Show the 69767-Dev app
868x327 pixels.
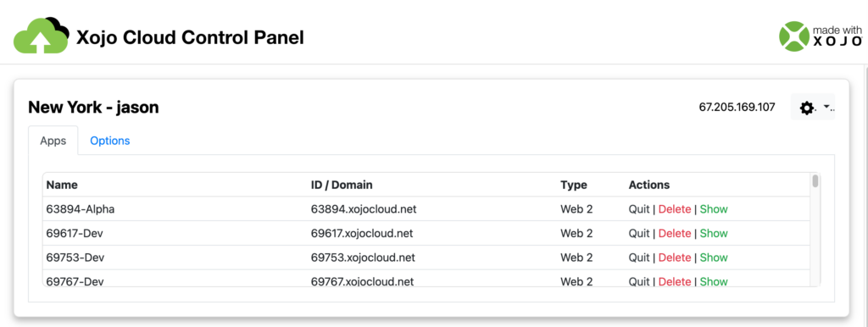tap(714, 281)
